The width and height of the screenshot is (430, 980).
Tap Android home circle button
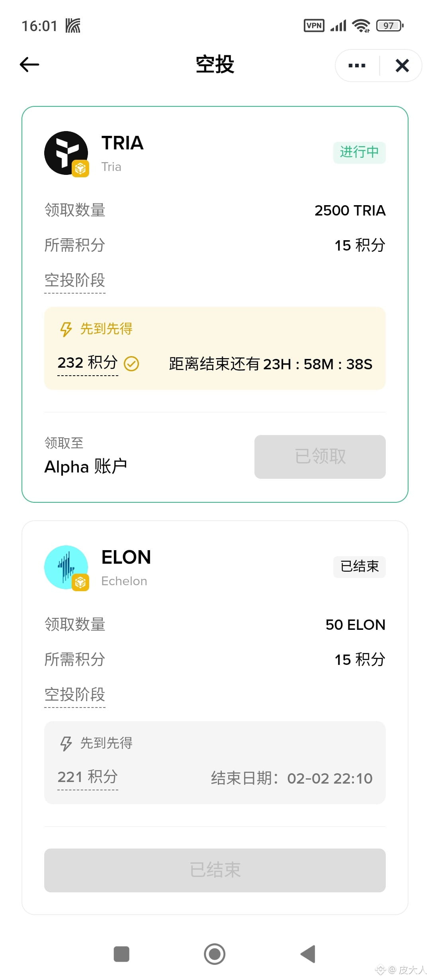[x=215, y=954]
